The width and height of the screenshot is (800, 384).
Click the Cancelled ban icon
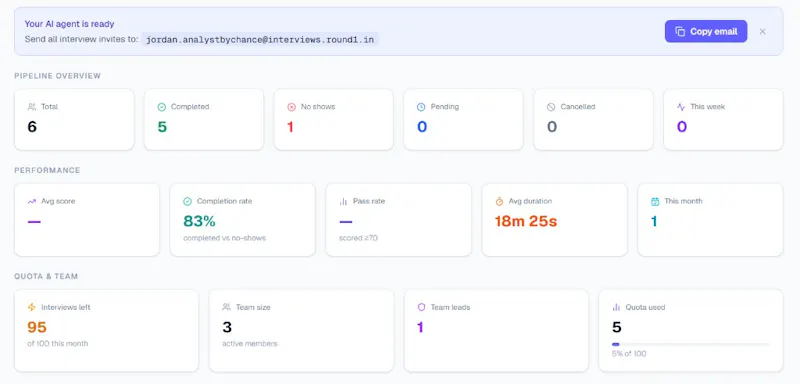pyautogui.click(x=551, y=107)
